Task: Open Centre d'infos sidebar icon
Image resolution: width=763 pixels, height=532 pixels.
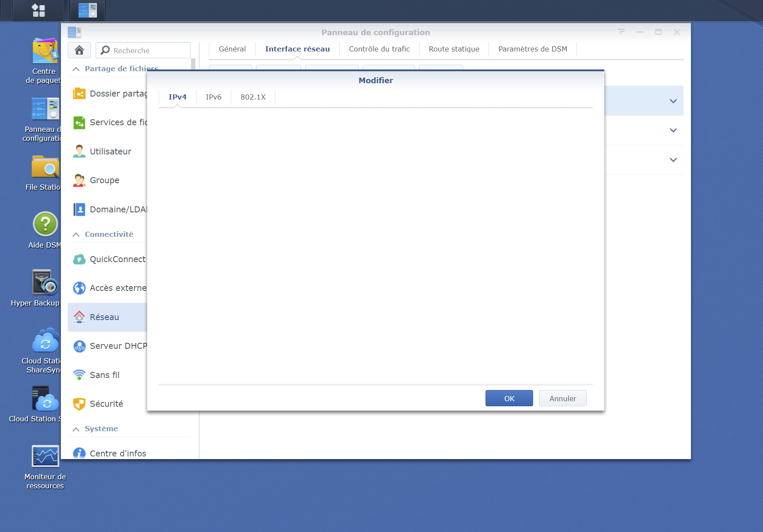Action: [79, 453]
